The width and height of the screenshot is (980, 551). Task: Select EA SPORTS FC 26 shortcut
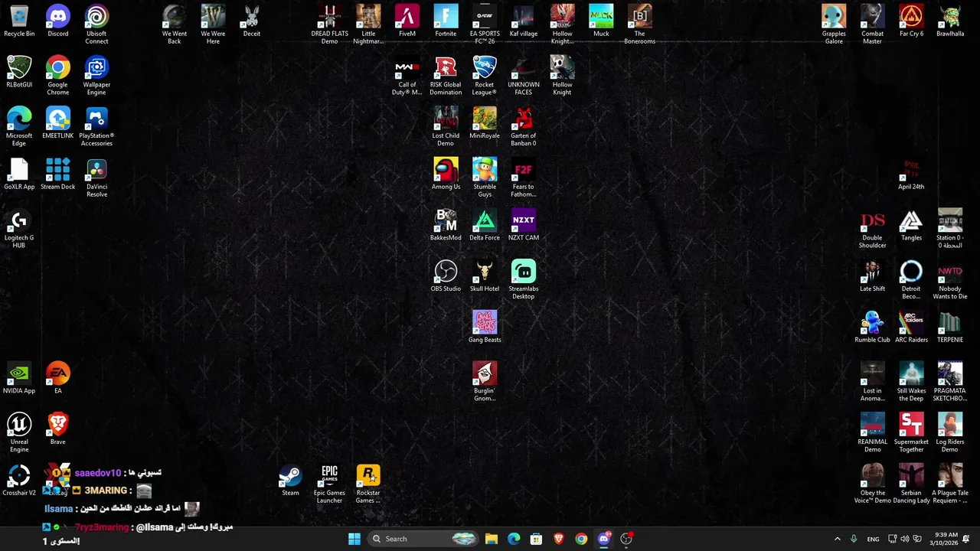click(x=485, y=24)
